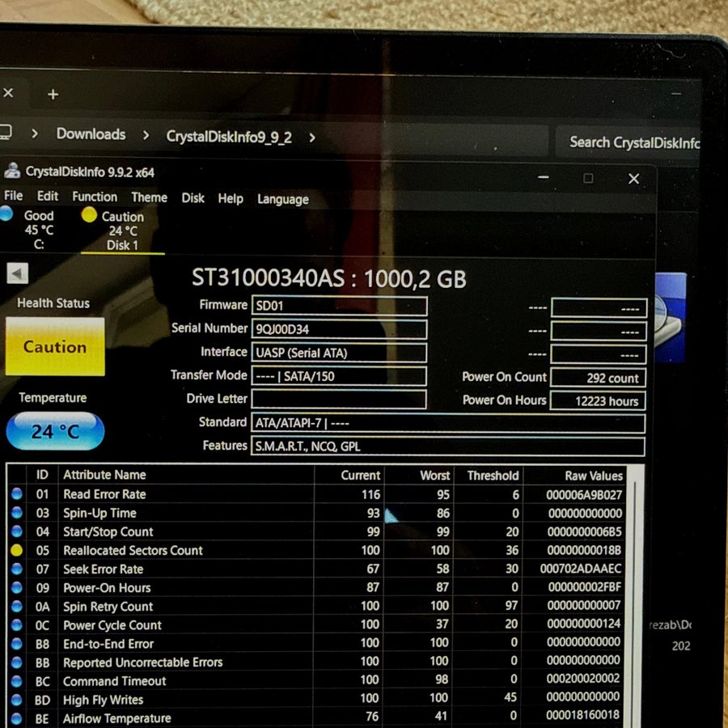
Task: Click the CrystalDiskInfo title bar app icon
Action: click(12, 171)
